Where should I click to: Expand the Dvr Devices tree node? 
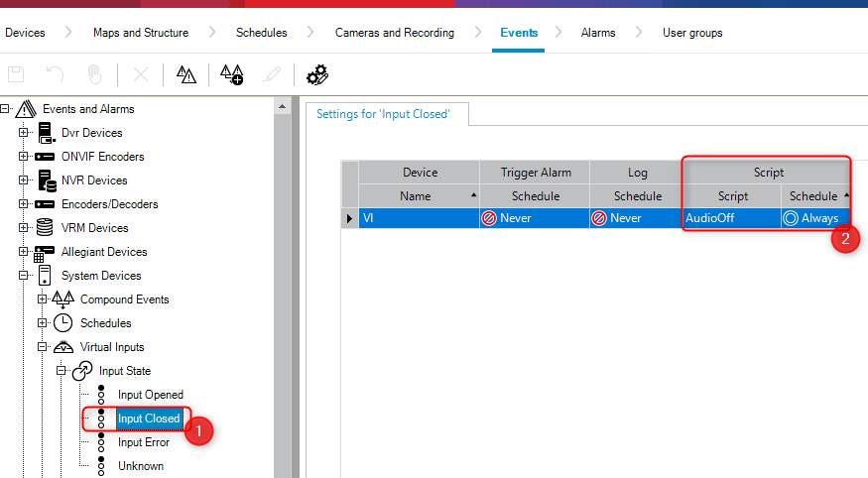point(24,133)
